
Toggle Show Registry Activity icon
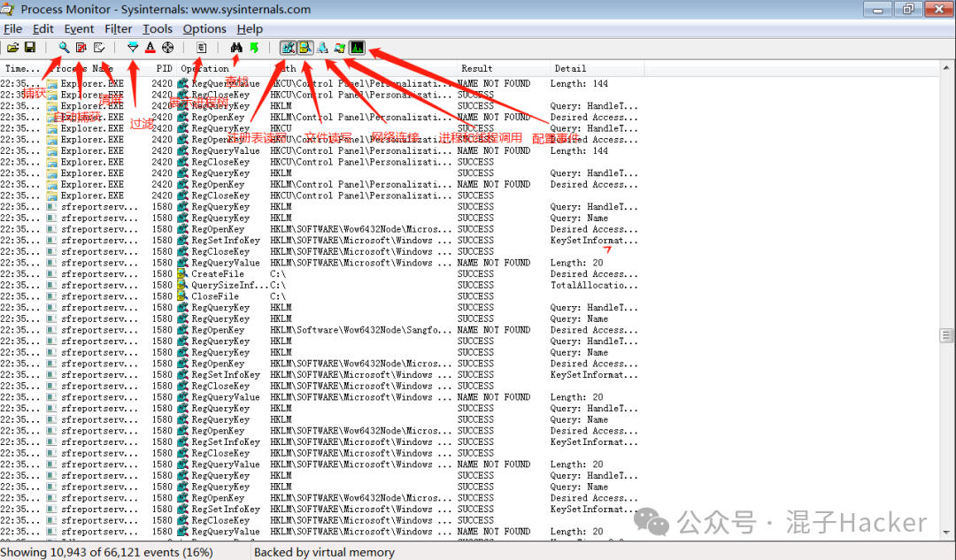[x=288, y=48]
